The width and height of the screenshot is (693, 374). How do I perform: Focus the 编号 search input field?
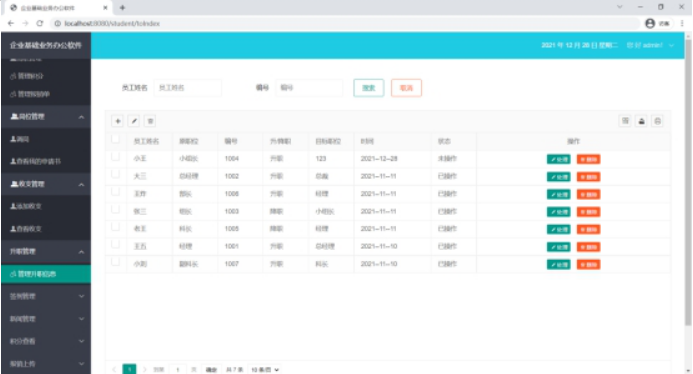click(309, 88)
